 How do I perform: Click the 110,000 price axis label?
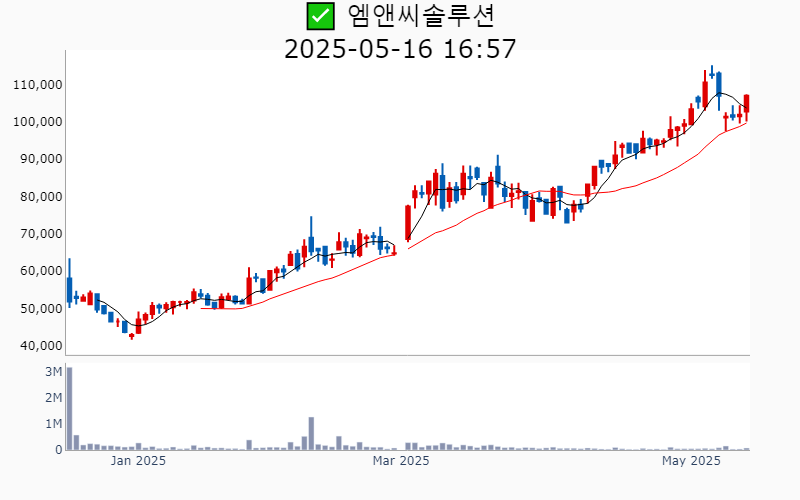coord(38,85)
